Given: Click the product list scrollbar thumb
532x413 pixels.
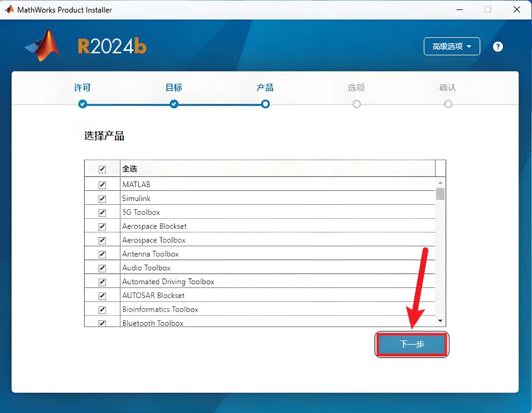Looking at the screenshot, I should [440, 194].
